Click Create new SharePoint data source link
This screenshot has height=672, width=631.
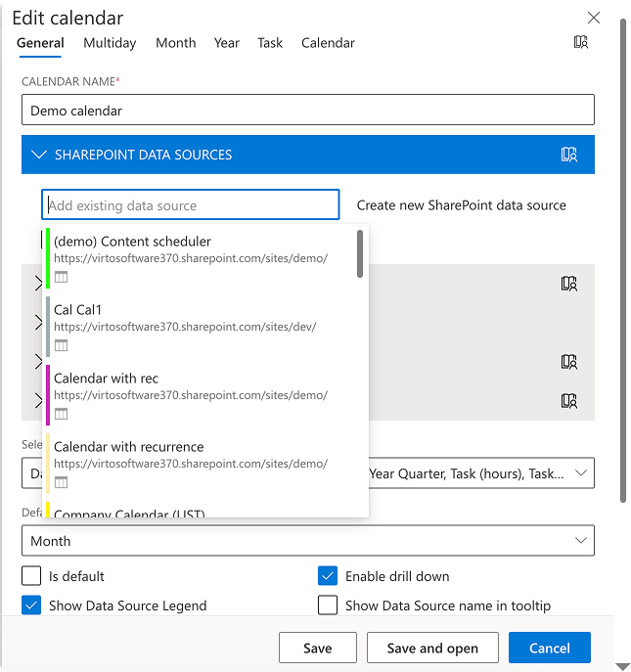pos(461,205)
